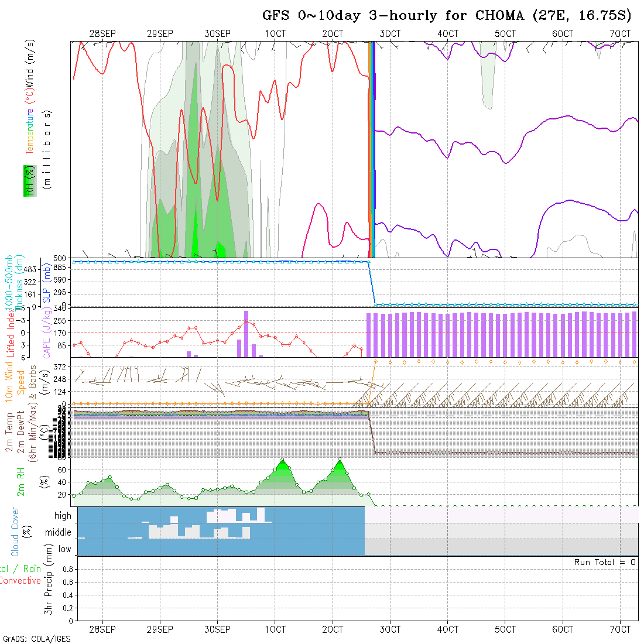Click the 3OCT label on the top axis
This screenshot has width=644, height=644.
click(390, 34)
